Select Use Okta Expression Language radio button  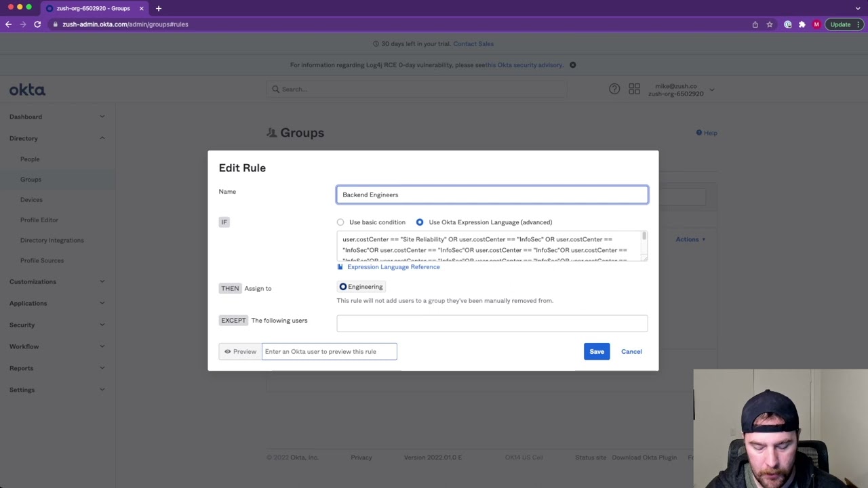[x=420, y=222]
